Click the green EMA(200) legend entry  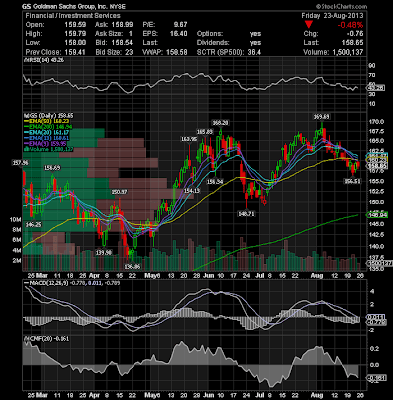pyautogui.click(x=49, y=127)
